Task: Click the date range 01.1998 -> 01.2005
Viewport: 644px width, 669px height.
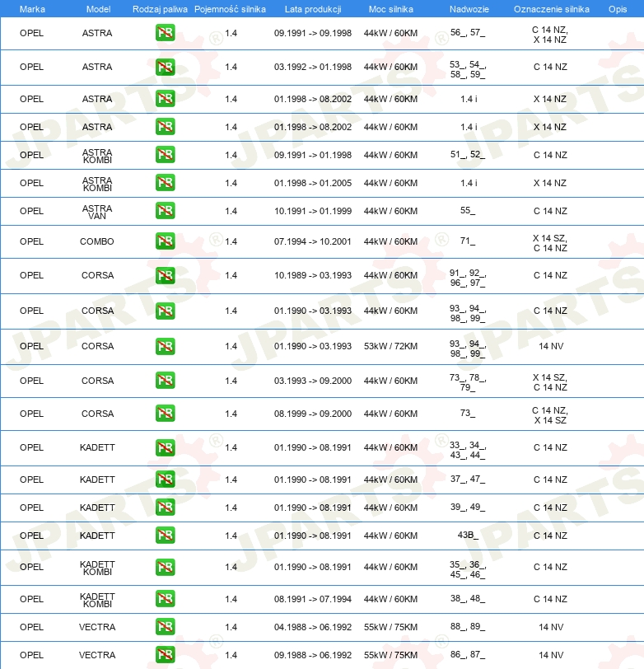Action: tap(313, 183)
